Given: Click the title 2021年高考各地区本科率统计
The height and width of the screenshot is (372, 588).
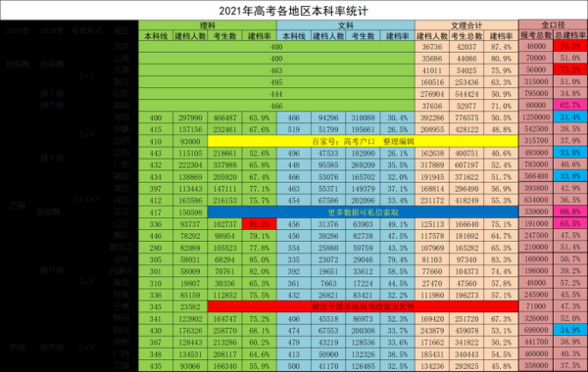Looking at the screenshot, I should point(293,11).
